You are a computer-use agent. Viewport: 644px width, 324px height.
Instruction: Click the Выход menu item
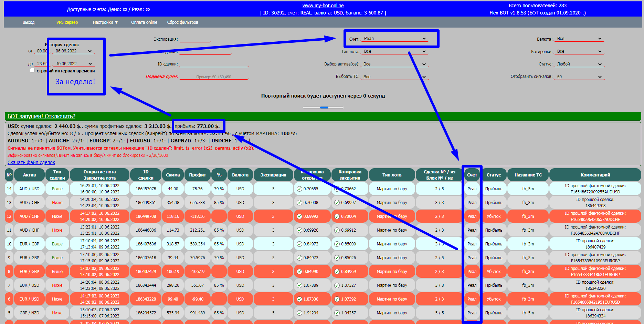[x=29, y=22]
